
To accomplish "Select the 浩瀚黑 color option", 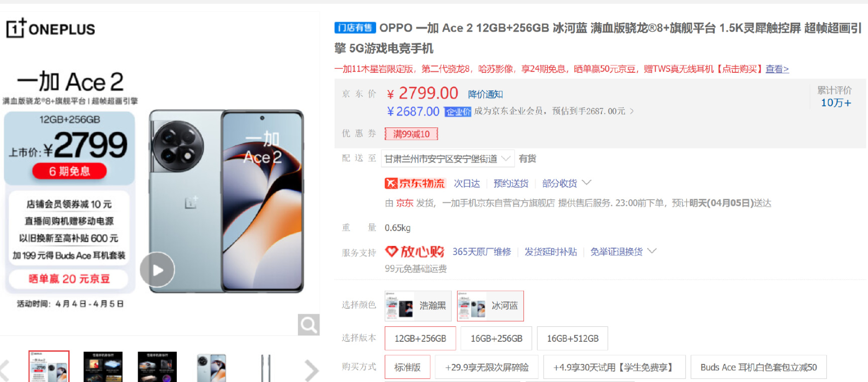I will (x=418, y=306).
